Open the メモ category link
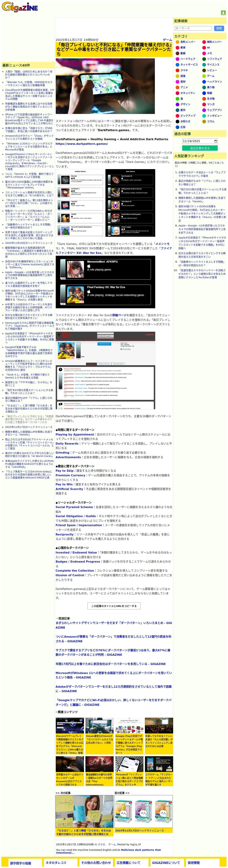228x868 pixels. 210,53
